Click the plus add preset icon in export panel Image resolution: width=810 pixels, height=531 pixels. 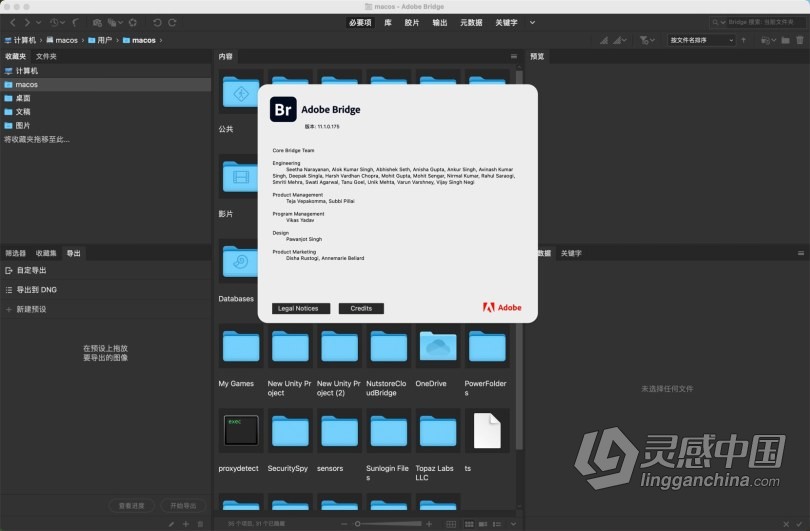[x=185, y=524]
